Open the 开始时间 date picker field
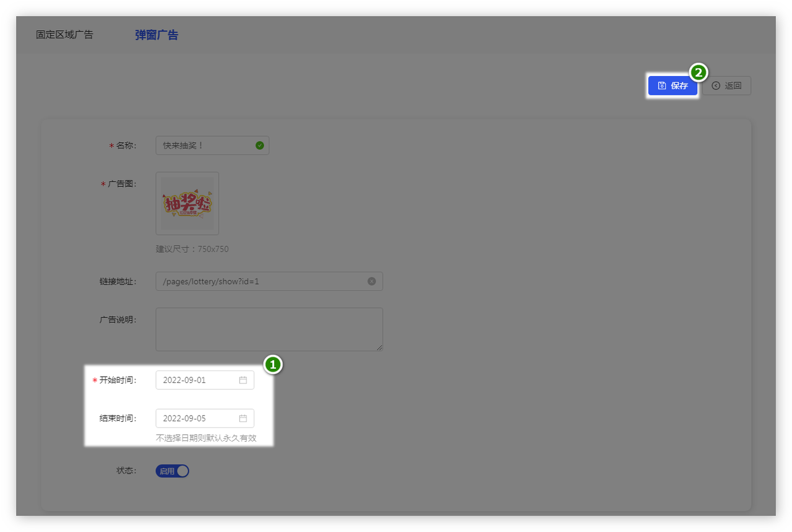 click(205, 380)
